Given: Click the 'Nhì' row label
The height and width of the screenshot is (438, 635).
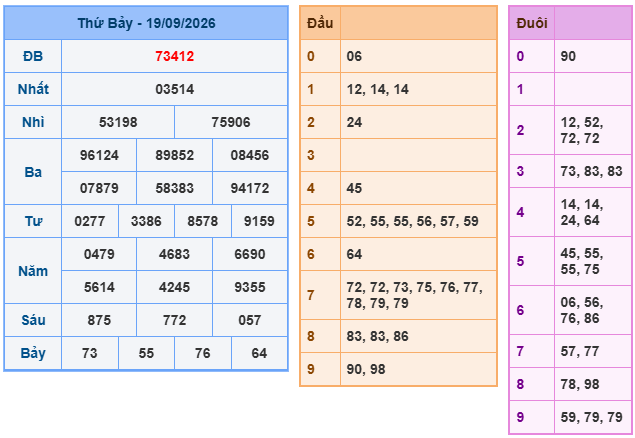Looking at the screenshot, I should point(33,122).
